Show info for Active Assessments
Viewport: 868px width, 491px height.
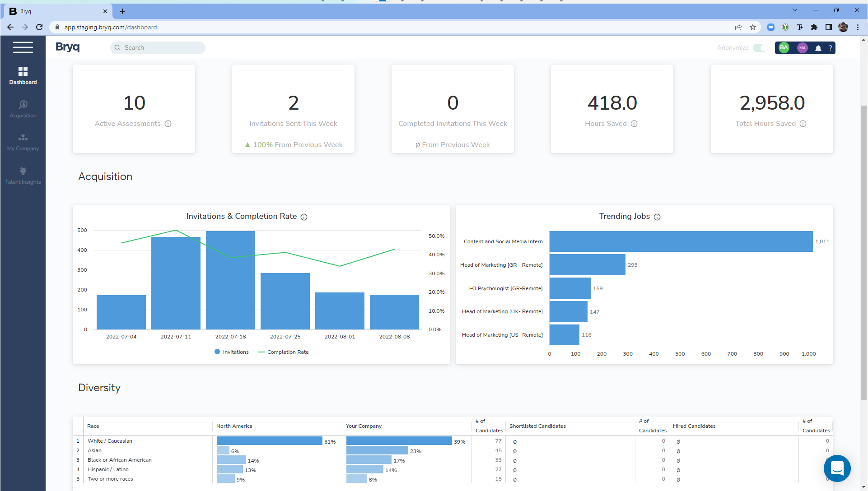168,124
